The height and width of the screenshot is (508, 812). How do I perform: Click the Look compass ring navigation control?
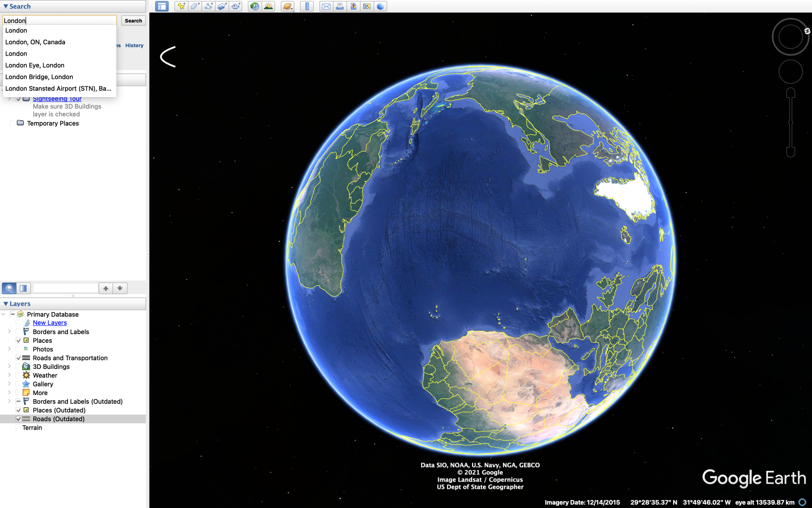pos(791,37)
